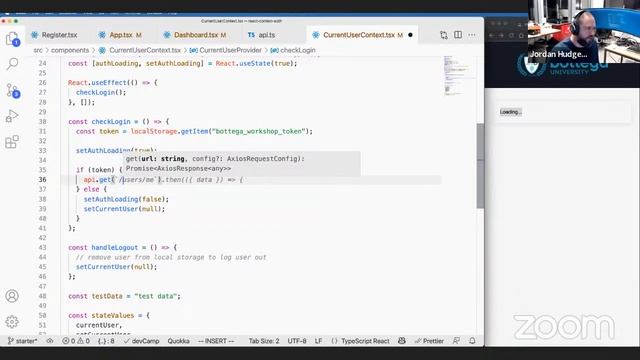Screen dimensions: 640x360
Task: Click the "test data" string on line 48
Action: (x=157, y=296)
